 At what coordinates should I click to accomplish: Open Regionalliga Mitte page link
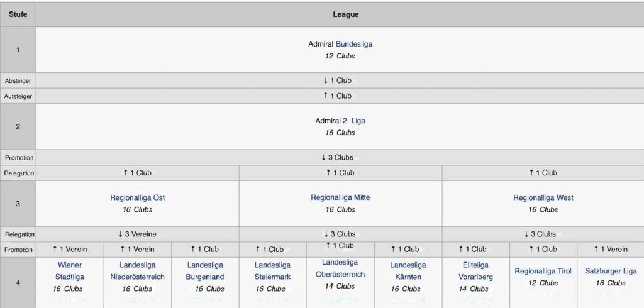click(x=340, y=197)
